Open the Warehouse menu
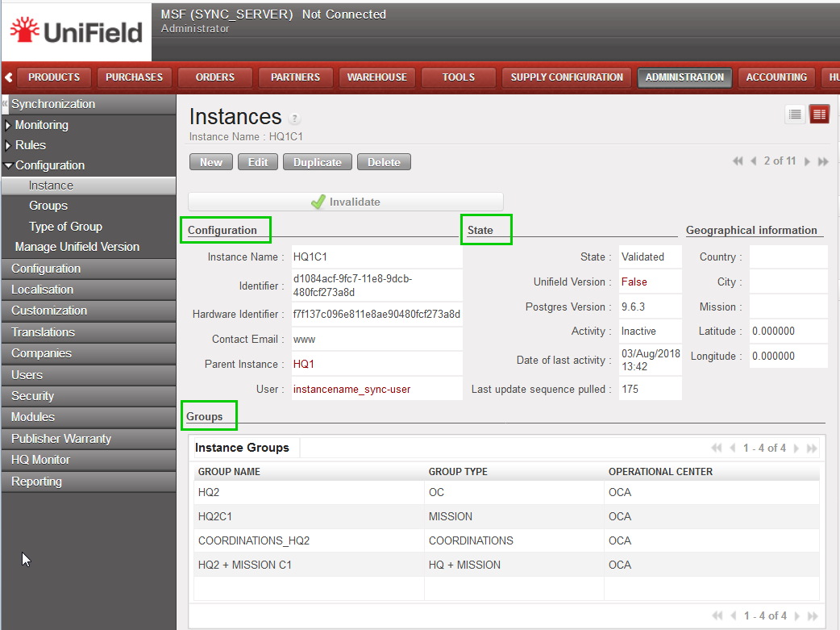Image resolution: width=840 pixels, height=630 pixels. [x=376, y=77]
